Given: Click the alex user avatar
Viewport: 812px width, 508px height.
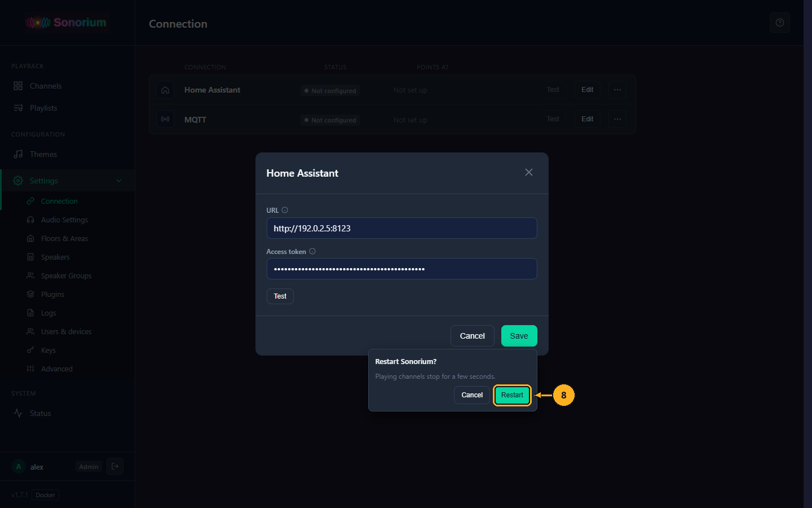Looking at the screenshot, I should pos(19,467).
